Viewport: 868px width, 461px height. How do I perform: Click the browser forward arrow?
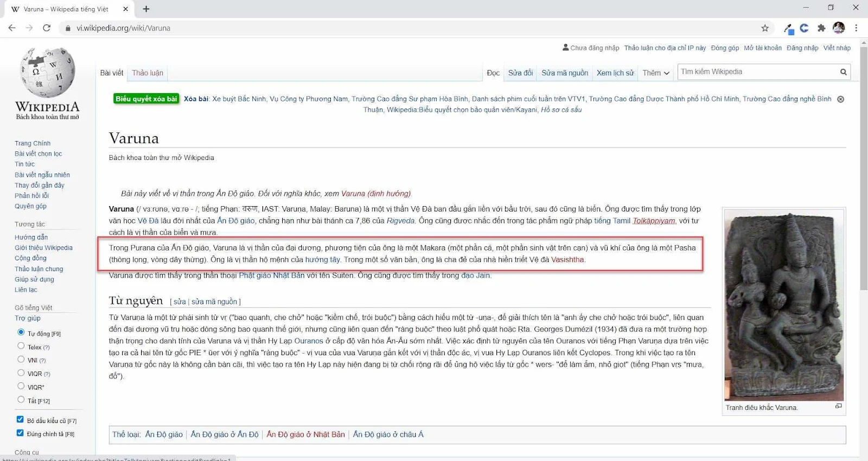pos(29,28)
